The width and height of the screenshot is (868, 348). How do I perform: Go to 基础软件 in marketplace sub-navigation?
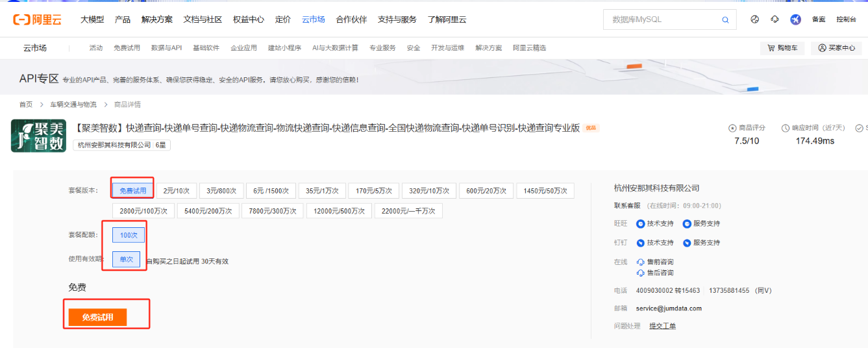tap(206, 48)
